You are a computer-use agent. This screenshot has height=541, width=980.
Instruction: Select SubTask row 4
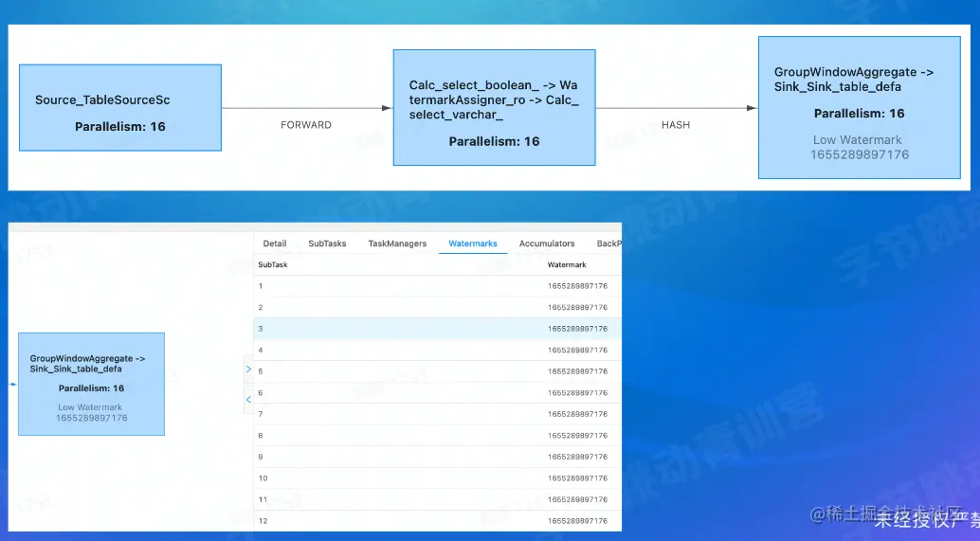[438, 350]
